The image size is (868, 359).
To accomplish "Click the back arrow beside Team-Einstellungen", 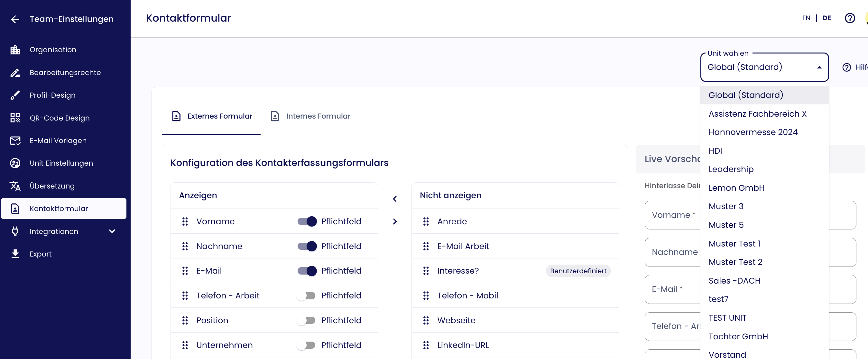I will [15, 19].
